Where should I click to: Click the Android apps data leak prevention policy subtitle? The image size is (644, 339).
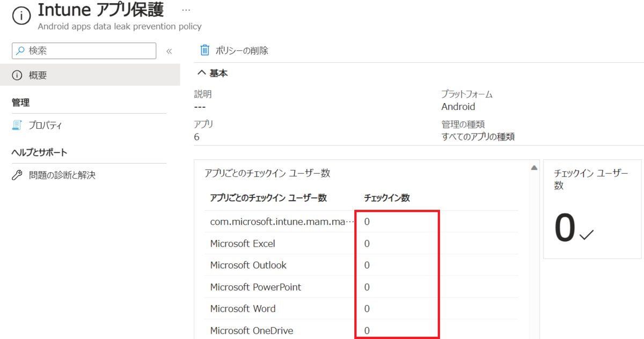[120, 26]
